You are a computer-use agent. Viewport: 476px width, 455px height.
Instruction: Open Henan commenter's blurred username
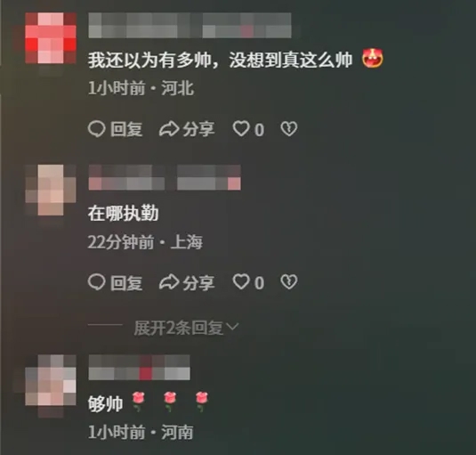coord(139,368)
